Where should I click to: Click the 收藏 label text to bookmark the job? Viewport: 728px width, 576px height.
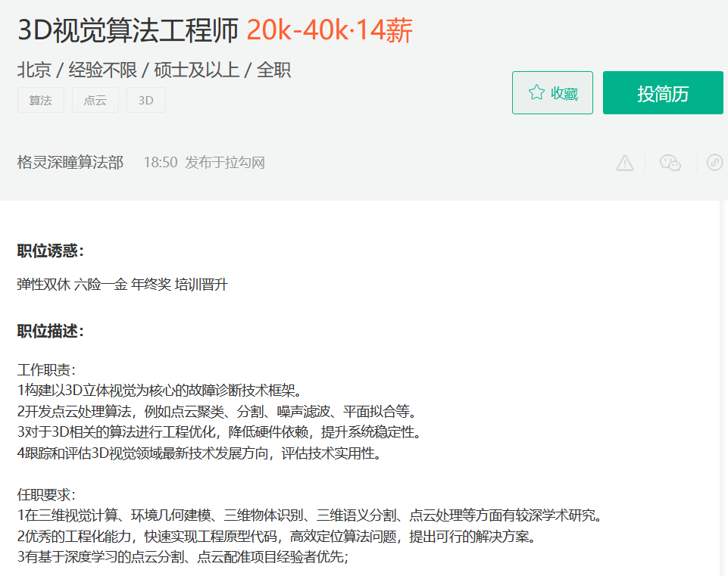(564, 93)
